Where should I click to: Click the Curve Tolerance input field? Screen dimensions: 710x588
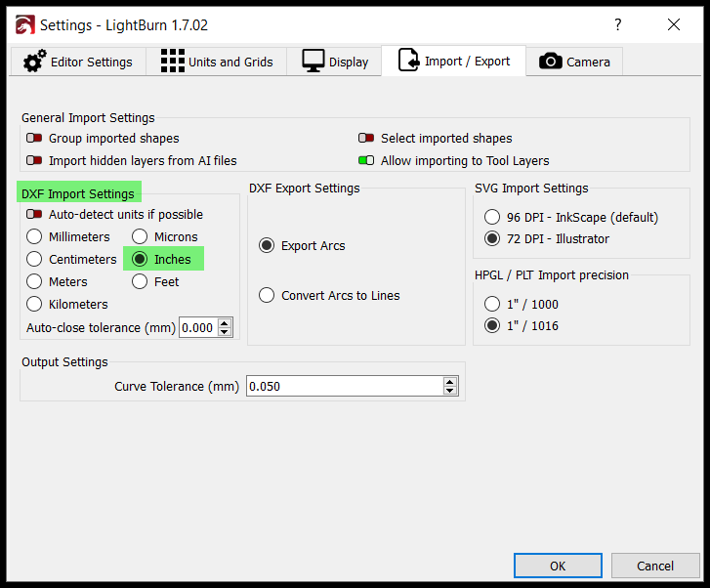[x=345, y=386]
